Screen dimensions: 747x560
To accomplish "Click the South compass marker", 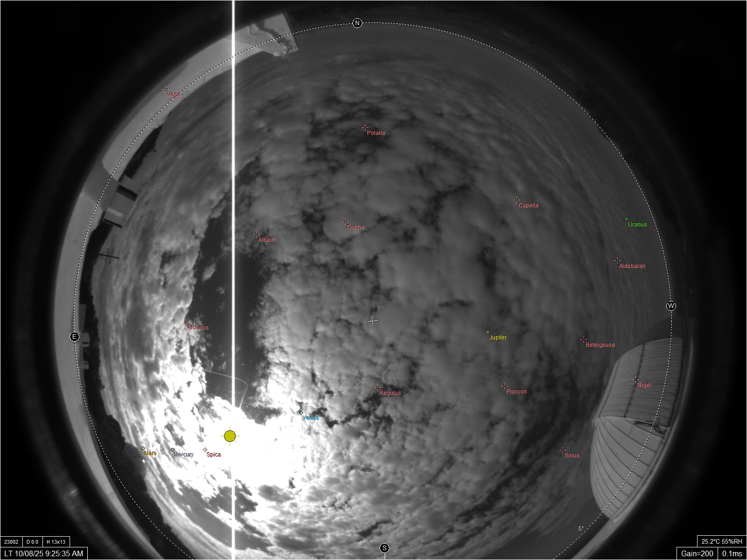I will 384,548.
